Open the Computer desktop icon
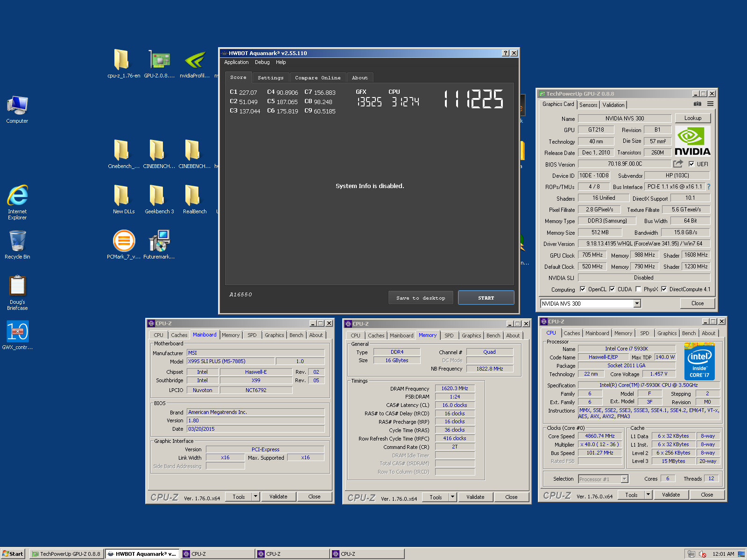 [17, 110]
